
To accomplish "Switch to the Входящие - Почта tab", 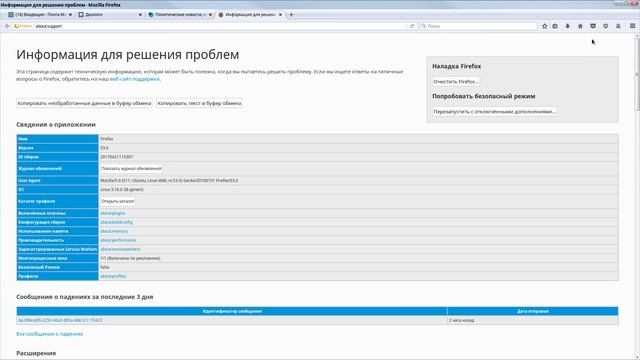I will [x=40, y=15].
